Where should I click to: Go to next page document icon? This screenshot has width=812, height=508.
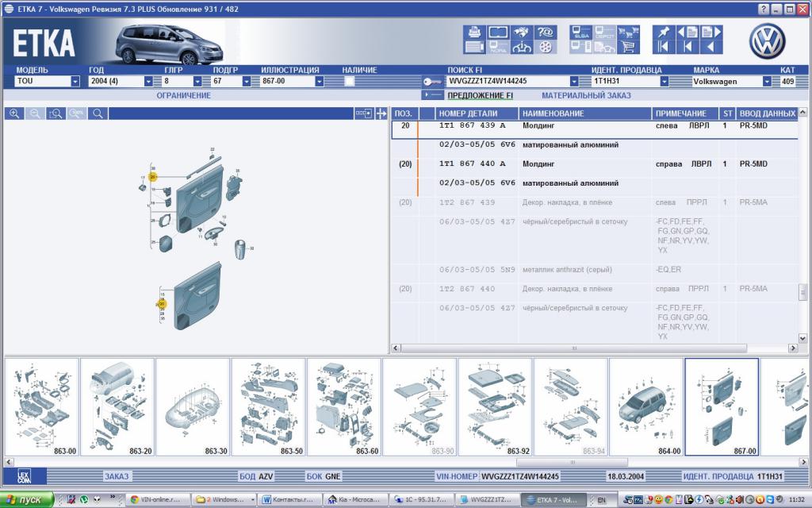(x=711, y=32)
